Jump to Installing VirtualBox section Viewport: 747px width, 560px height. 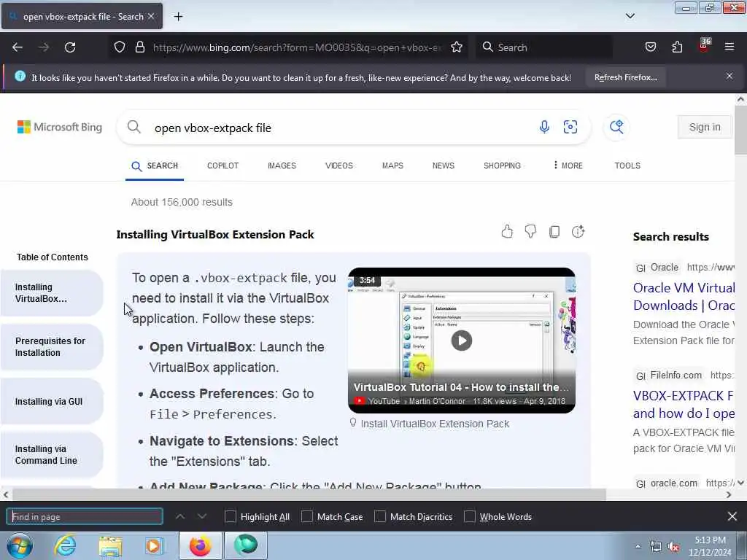[52, 293]
